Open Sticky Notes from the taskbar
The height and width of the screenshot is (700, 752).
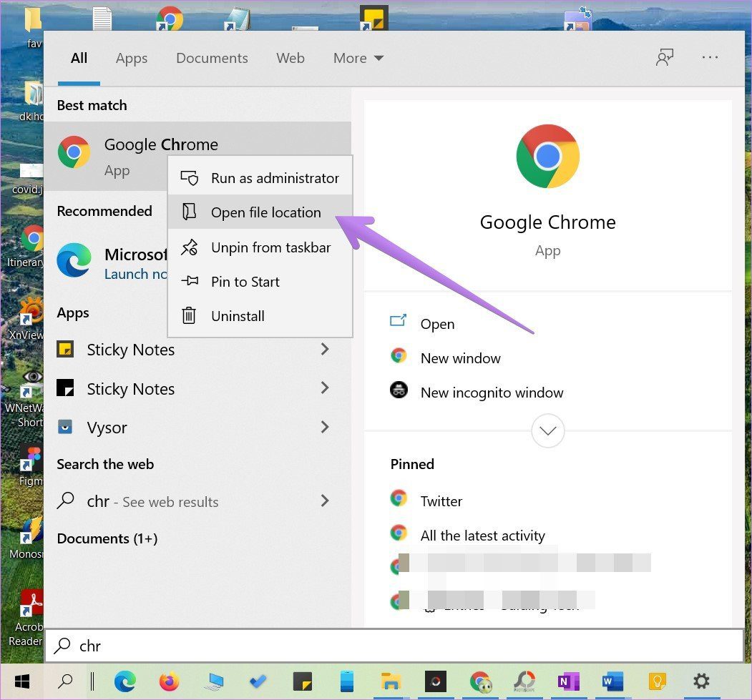tap(303, 681)
